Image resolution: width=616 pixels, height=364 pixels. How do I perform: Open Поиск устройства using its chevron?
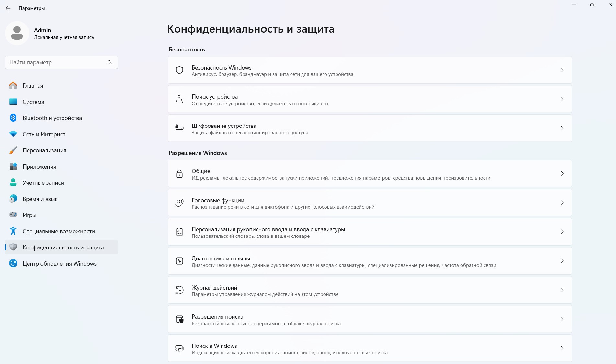562,99
